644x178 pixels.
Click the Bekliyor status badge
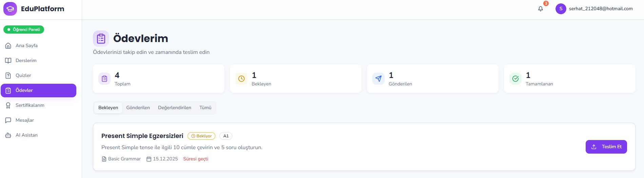[201, 136]
